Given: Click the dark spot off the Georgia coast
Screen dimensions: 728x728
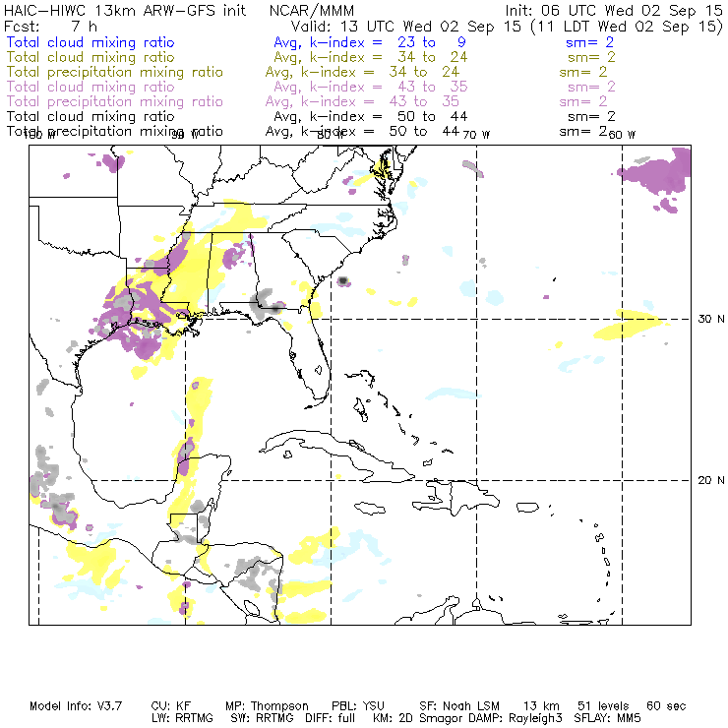Looking at the screenshot, I should click(342, 280).
